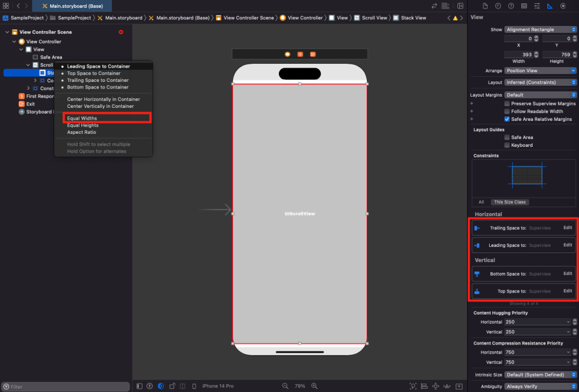Image resolution: width=579 pixels, height=392 pixels.
Task: Click the Add New Constraints icon
Action: point(435,386)
